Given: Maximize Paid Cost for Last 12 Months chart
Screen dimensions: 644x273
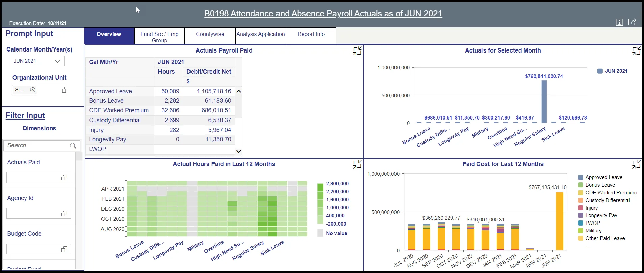Looking at the screenshot, I should pos(636,164).
